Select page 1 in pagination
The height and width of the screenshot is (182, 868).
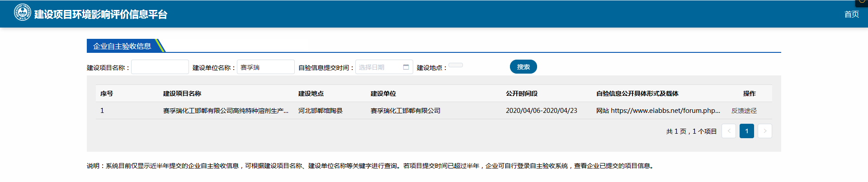[747, 131]
